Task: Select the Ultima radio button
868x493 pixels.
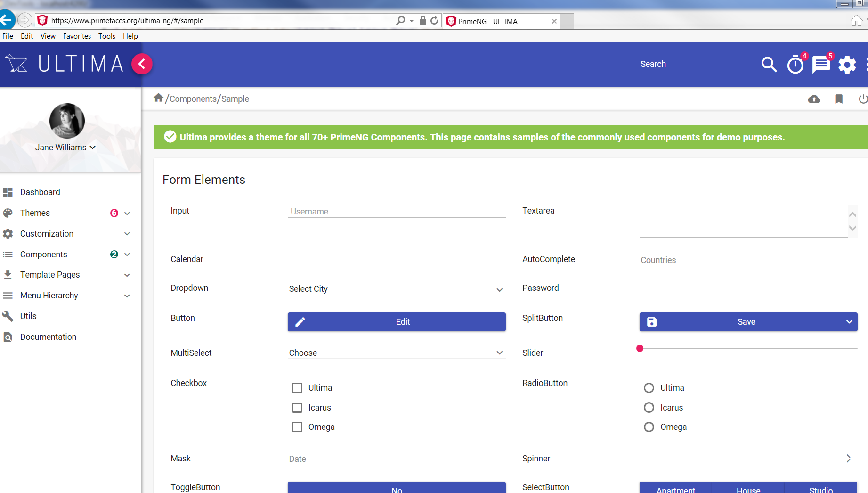Action: (649, 388)
